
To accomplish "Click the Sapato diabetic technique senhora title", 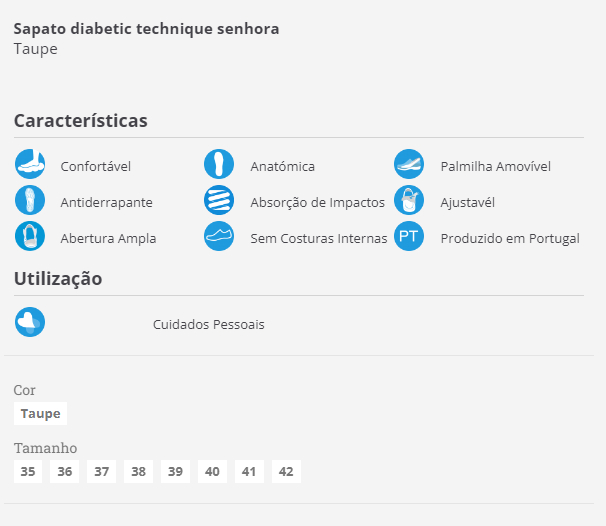I will pyautogui.click(x=146, y=29).
